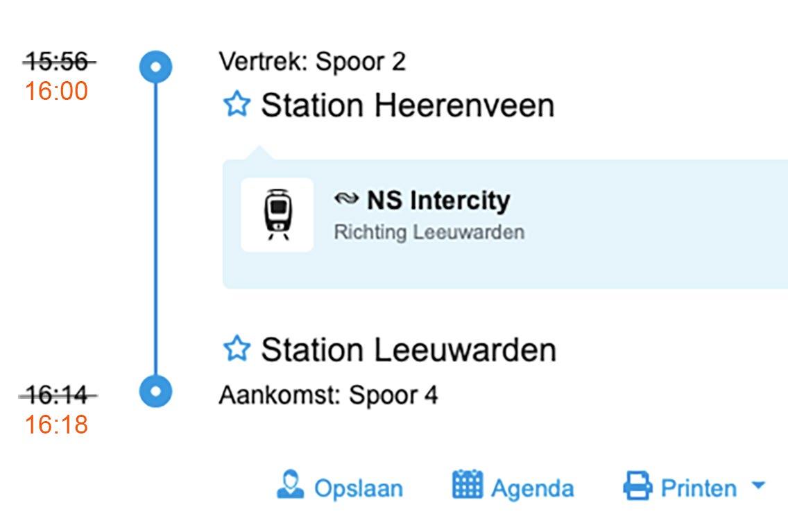
Task: Click the NS logo beside Intercity
Action: [347, 200]
